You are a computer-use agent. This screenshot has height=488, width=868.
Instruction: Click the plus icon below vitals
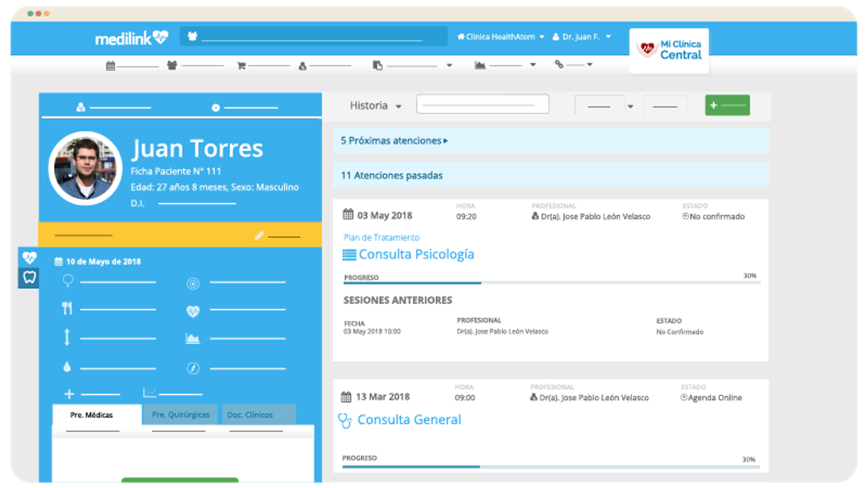(69, 394)
